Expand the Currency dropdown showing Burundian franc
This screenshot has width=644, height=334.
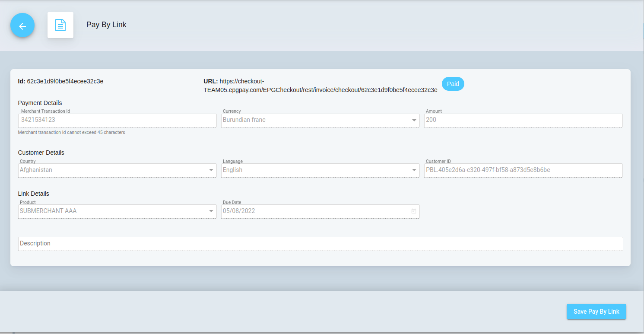(x=414, y=120)
